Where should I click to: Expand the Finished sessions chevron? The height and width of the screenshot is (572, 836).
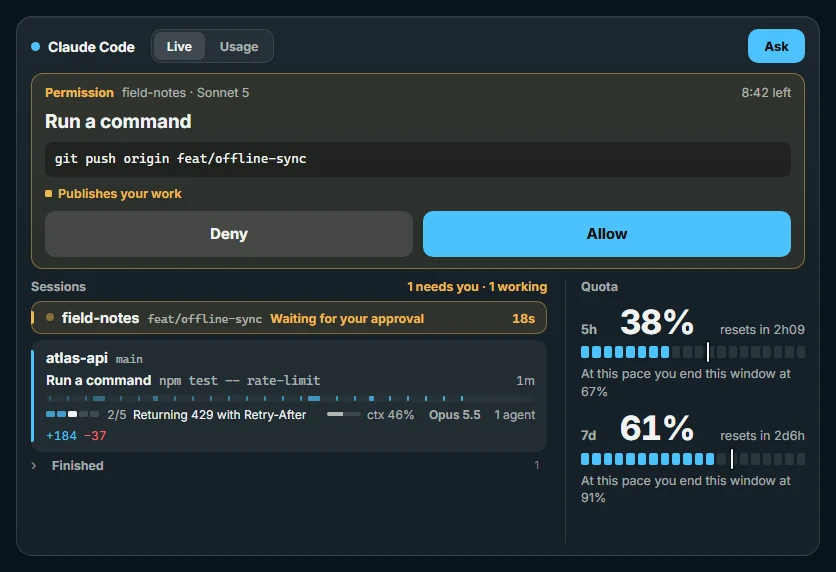pyautogui.click(x=34, y=465)
